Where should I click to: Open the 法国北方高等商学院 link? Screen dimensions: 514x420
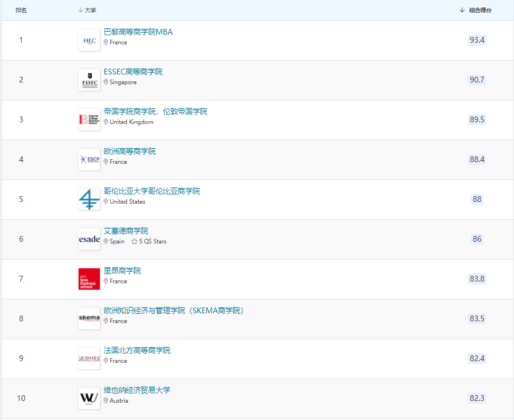137,350
